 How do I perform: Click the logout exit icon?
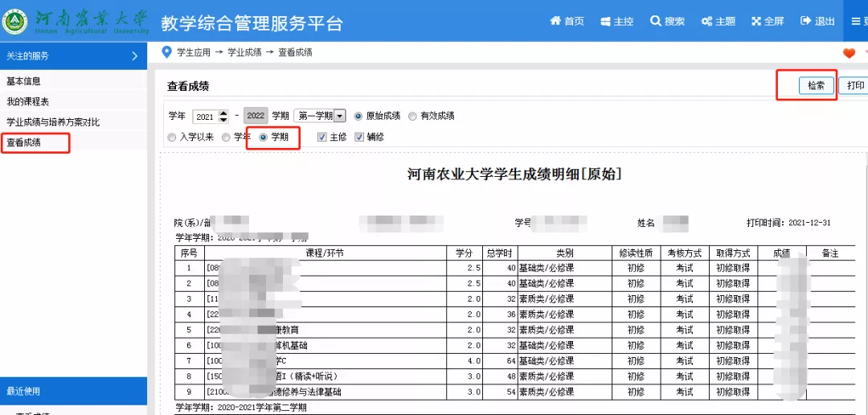coord(805,21)
